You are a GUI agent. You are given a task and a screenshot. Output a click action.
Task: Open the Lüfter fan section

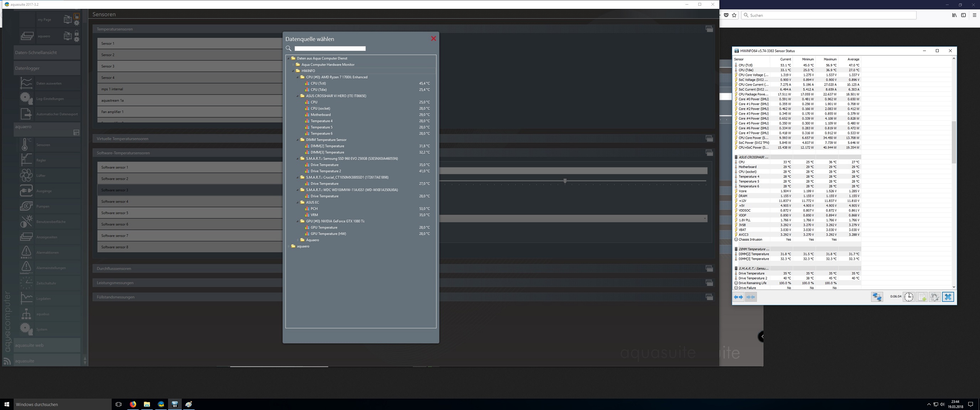point(41,176)
